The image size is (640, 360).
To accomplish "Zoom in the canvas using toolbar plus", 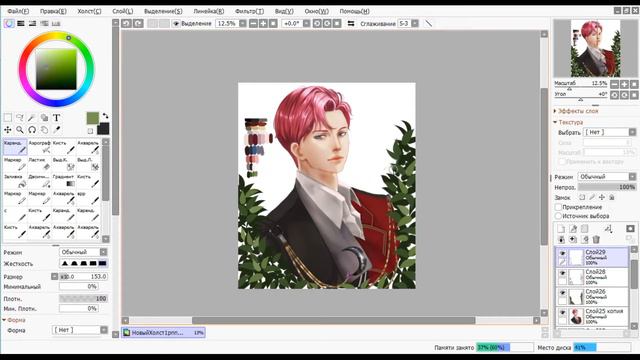I will pos(263,23).
